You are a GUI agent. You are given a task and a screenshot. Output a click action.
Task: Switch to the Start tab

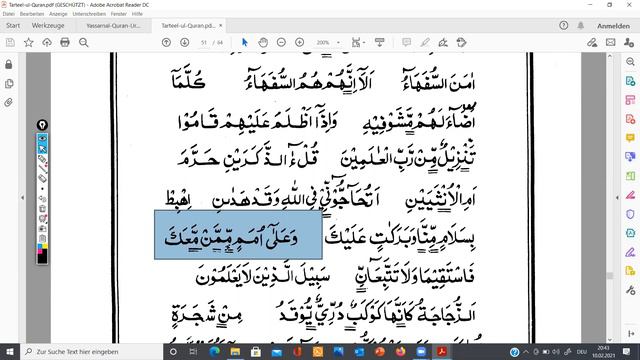13,25
